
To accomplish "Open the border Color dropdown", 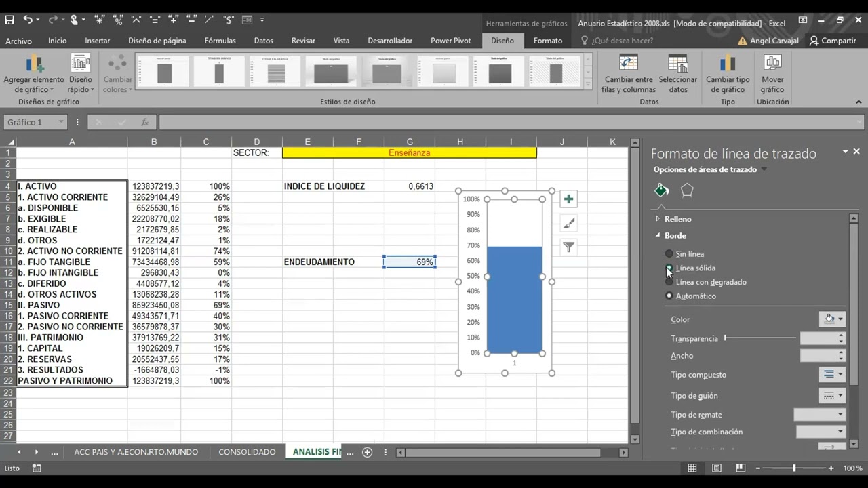I will (832, 319).
